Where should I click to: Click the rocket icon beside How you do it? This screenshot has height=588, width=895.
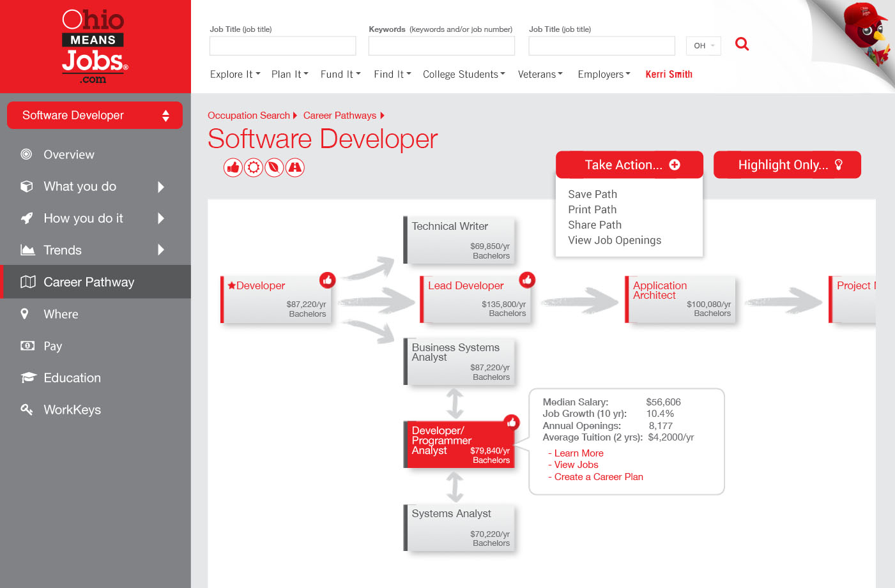point(27,218)
